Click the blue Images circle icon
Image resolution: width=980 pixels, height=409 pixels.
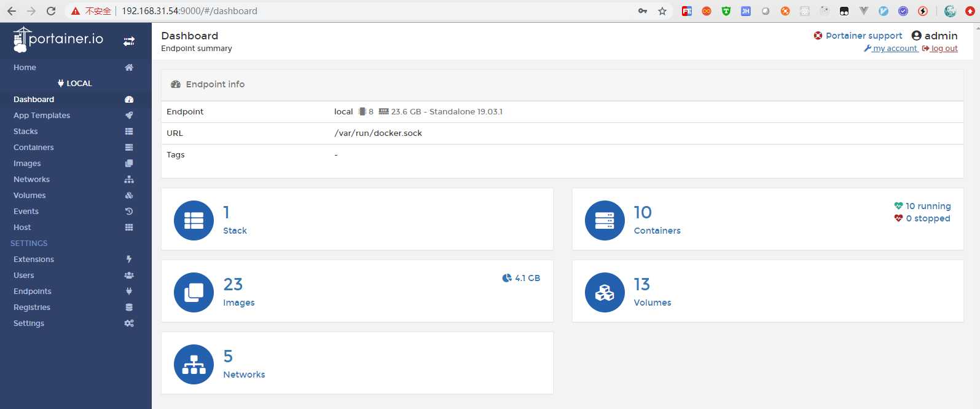(194, 292)
